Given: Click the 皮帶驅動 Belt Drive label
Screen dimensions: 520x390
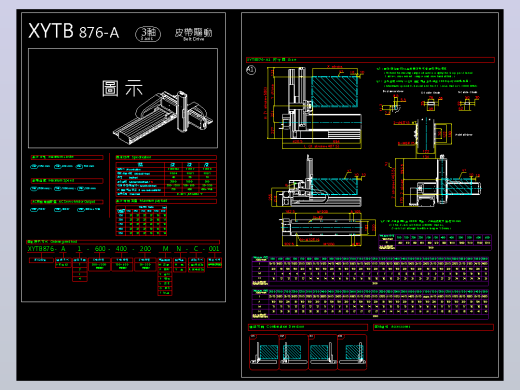Looking at the screenshot, I should 193,34.
